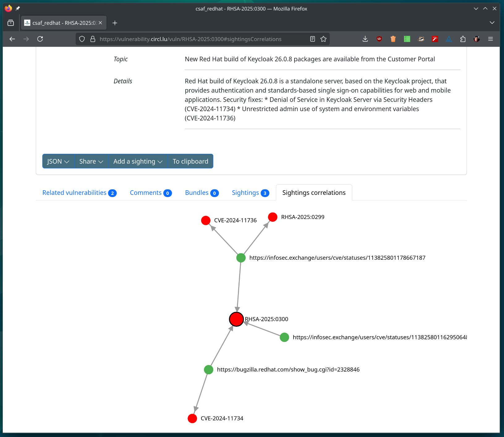Open the Extensions puzzle-piece icon
The width and height of the screenshot is (504, 437).
tap(463, 39)
